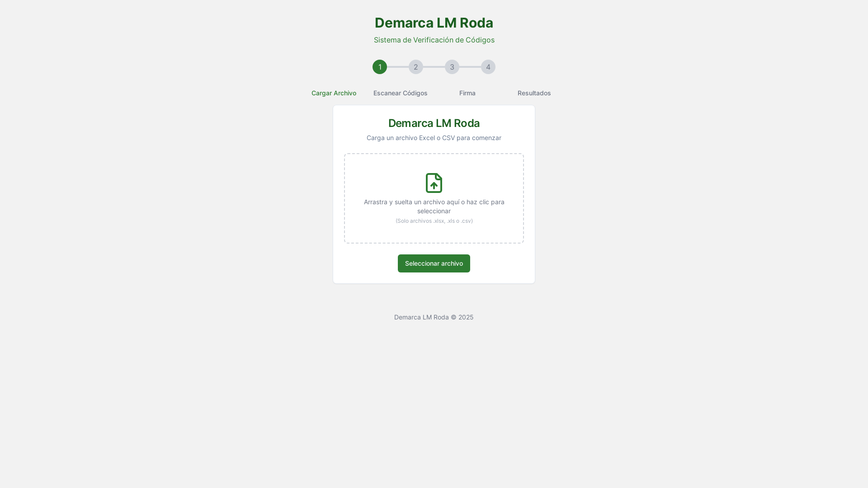Select step 3 circle in progress stepper
Viewport: 868px width, 488px height.
pyautogui.click(x=452, y=67)
